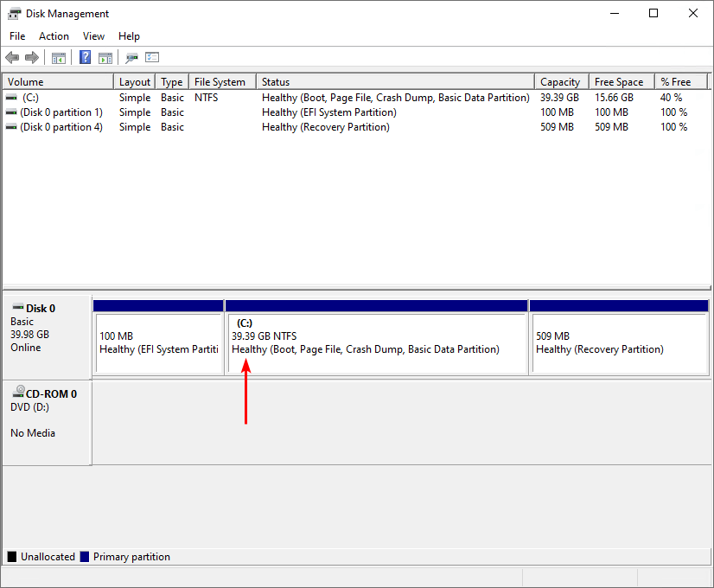This screenshot has width=714, height=588.
Task: Sort by the % Free column header
Action: (x=681, y=82)
